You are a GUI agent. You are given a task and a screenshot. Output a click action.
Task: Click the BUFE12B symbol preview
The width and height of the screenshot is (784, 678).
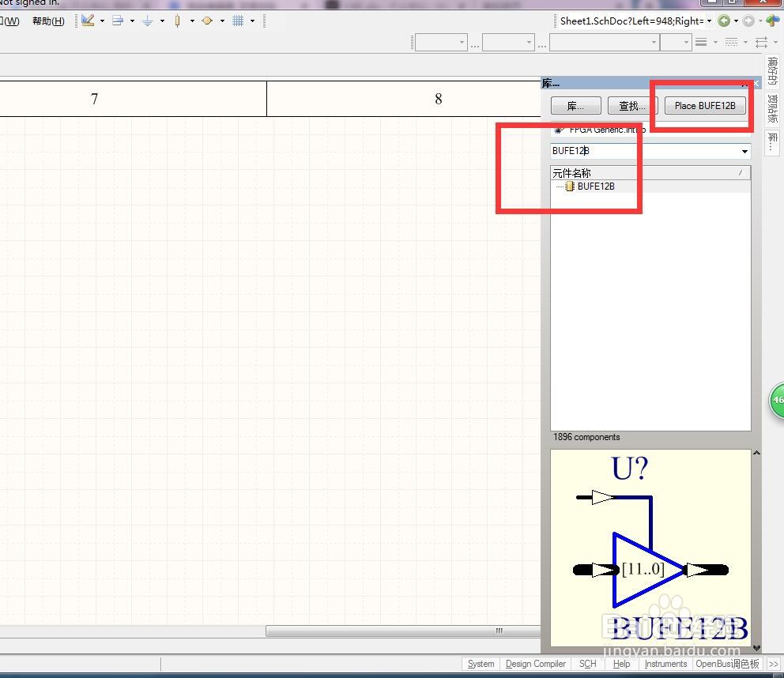[x=651, y=548]
